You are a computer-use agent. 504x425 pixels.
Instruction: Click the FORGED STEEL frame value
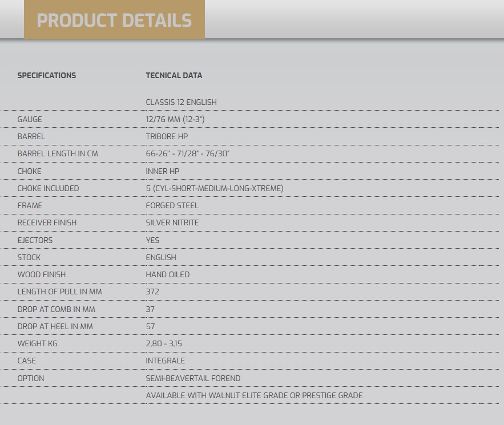click(172, 205)
